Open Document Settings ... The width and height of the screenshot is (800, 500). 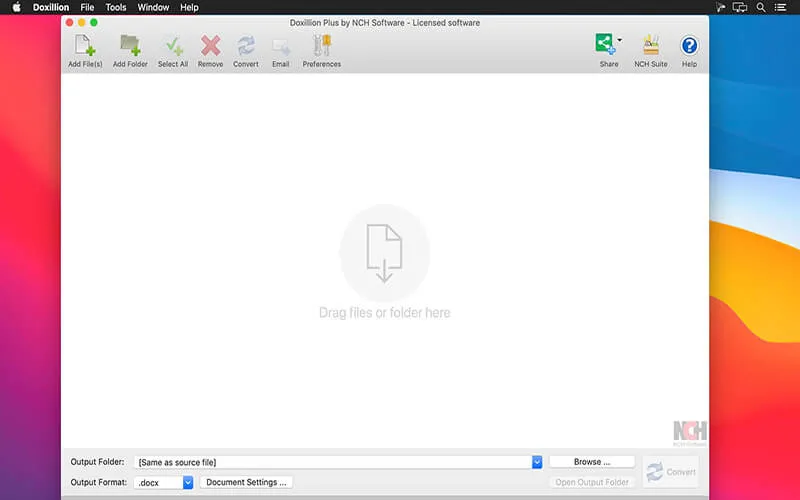tap(246, 482)
